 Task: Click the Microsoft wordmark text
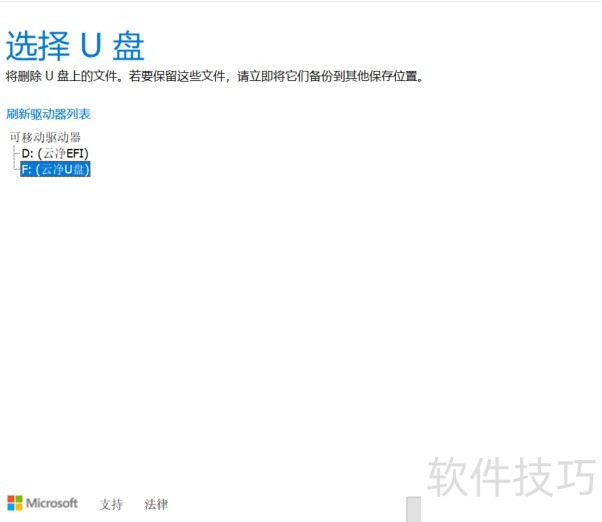tap(52, 503)
